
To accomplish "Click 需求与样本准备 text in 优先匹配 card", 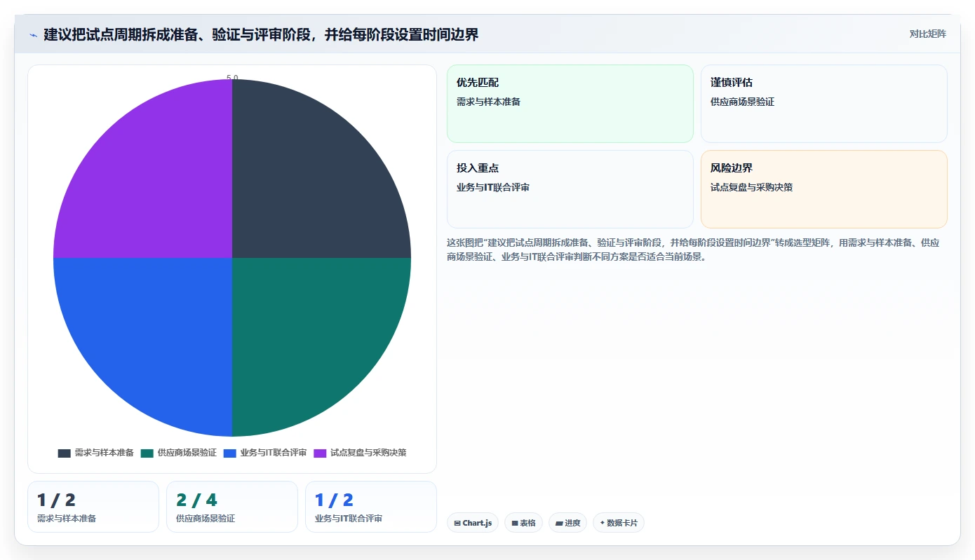I will (488, 102).
